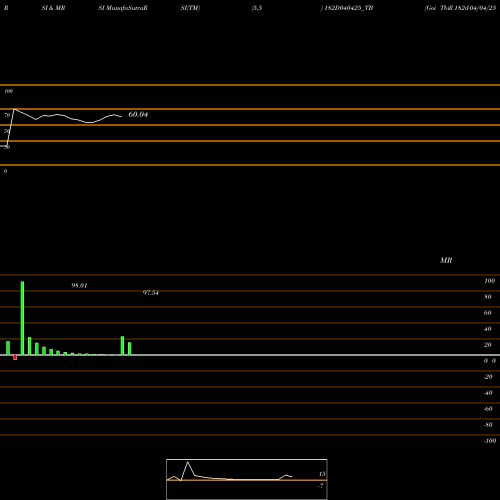
Task: Click the 80 label on MR axis
Action: [488, 297]
